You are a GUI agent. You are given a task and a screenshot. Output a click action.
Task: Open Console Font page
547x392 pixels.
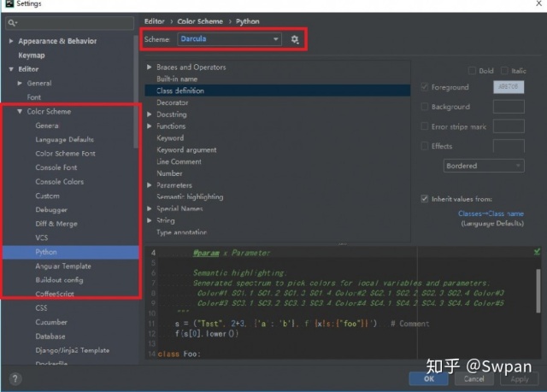[56, 167]
